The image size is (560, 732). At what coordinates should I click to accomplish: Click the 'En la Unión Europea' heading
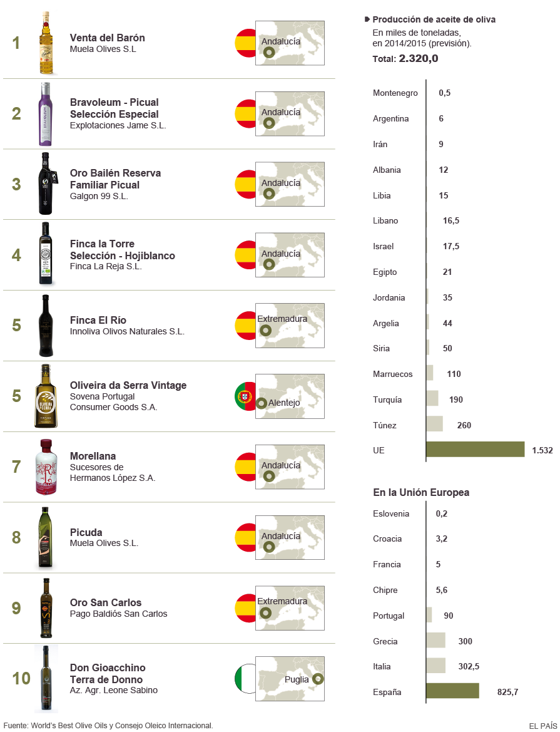(x=420, y=492)
